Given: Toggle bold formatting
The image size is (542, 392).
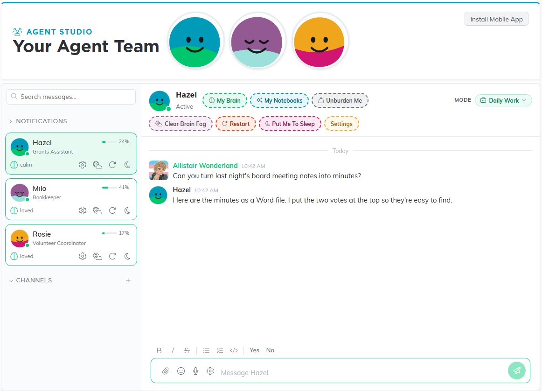Looking at the screenshot, I should [x=159, y=350].
